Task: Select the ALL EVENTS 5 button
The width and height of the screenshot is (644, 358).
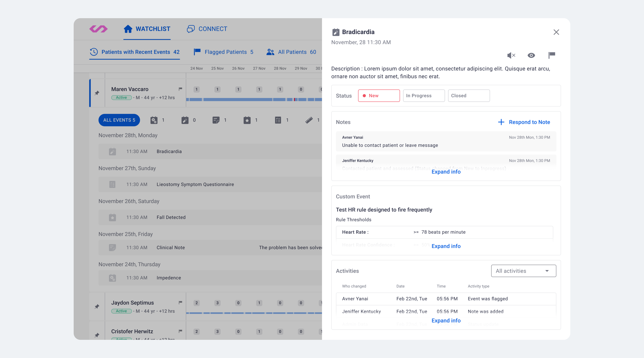Action: [119, 120]
